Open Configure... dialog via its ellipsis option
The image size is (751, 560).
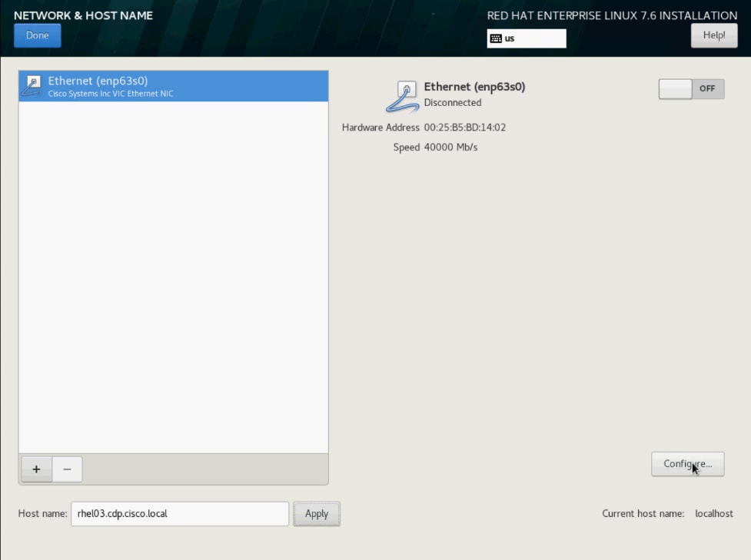(687, 464)
